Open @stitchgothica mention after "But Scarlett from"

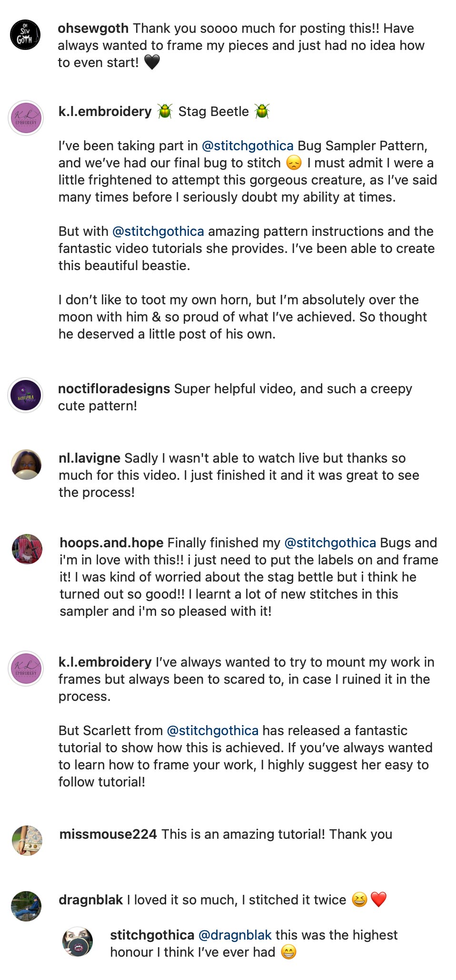(212, 730)
